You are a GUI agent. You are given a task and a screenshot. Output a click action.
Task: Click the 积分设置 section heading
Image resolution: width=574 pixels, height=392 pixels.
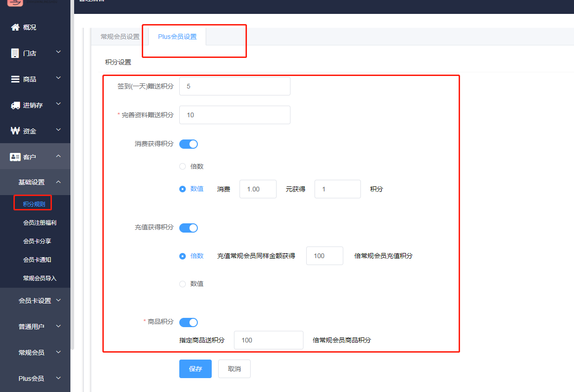tap(118, 62)
